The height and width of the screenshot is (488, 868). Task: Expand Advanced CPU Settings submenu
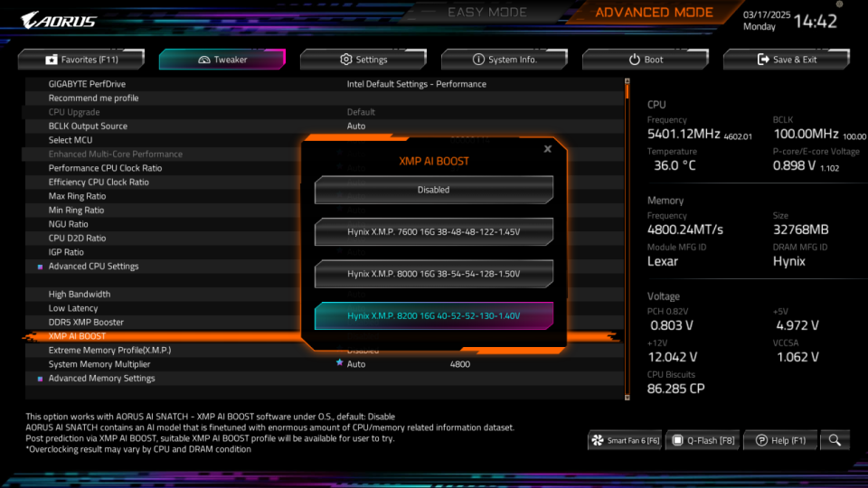click(93, 266)
